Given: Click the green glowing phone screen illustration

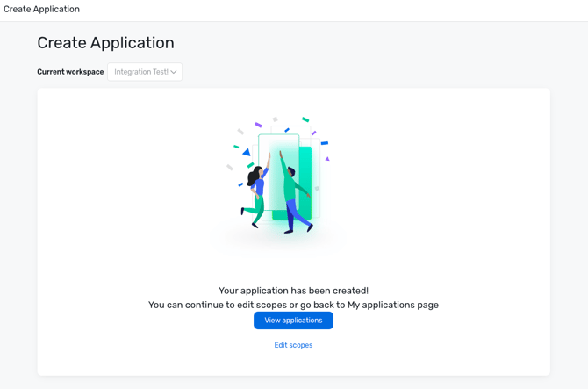Looking at the screenshot, I should 280,167.
